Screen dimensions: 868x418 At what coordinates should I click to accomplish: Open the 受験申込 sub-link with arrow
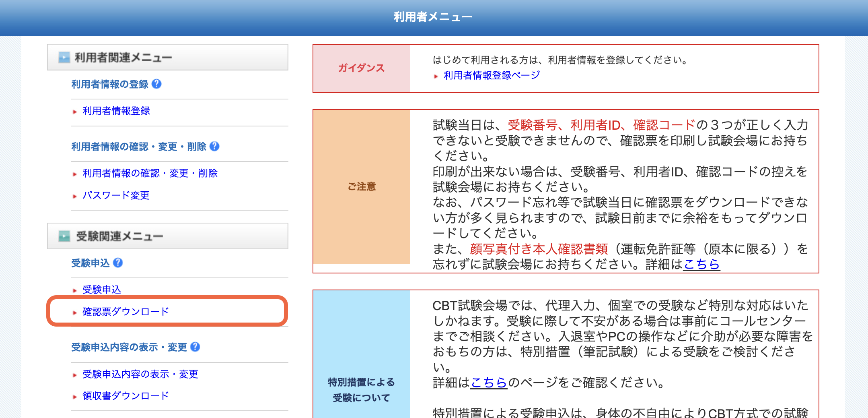click(102, 290)
